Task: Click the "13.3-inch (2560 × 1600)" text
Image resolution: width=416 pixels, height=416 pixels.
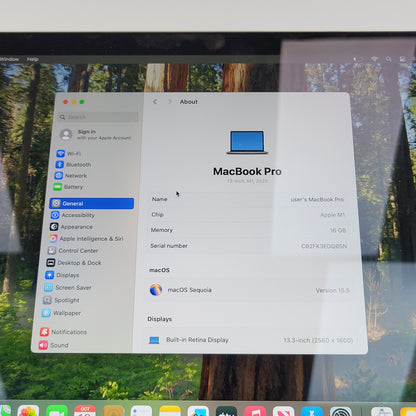Action: (318, 340)
